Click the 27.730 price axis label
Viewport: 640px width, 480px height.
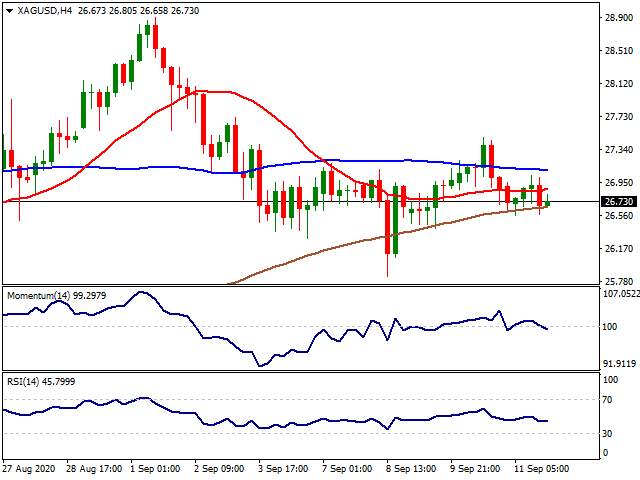click(x=618, y=117)
